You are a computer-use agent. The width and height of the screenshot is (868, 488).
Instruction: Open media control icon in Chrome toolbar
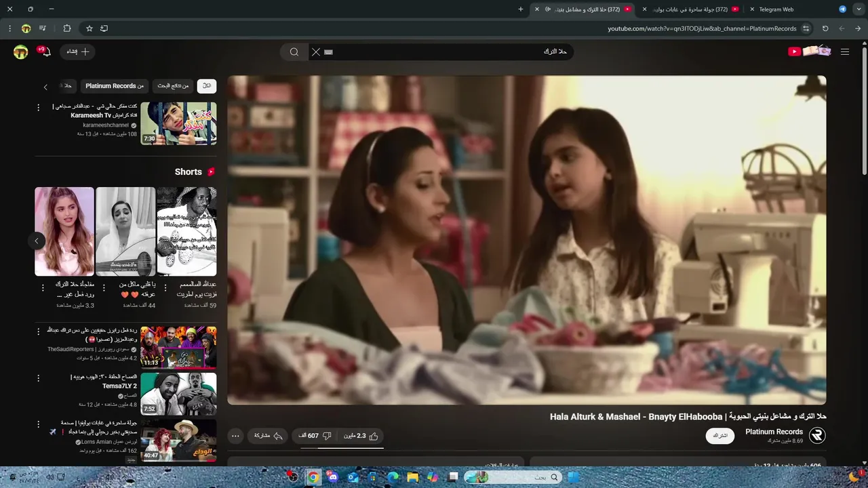[x=43, y=28]
